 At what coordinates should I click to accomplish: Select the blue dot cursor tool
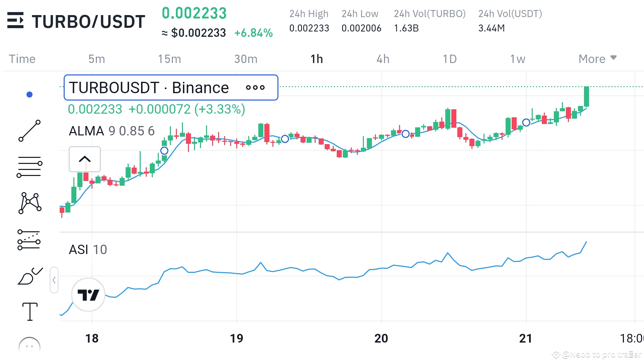29,95
